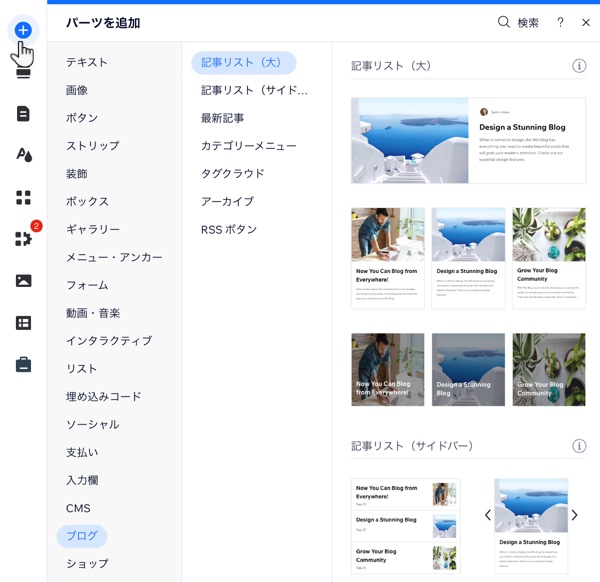Jump to 最新記事 subcategory
The height and width of the screenshot is (582, 600).
[x=222, y=118]
